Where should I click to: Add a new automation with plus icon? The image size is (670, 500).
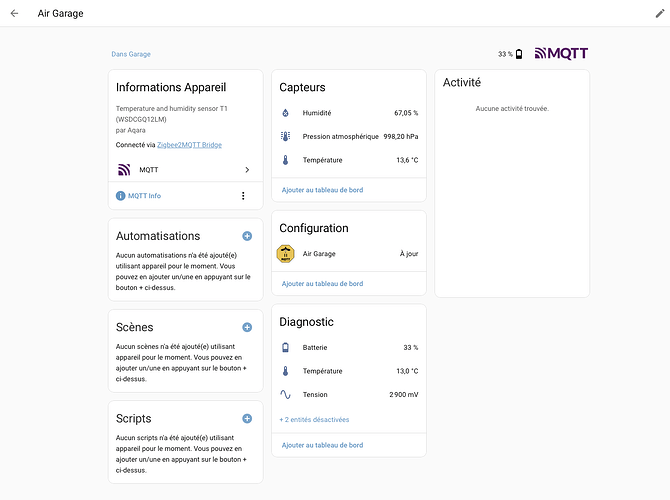(247, 236)
